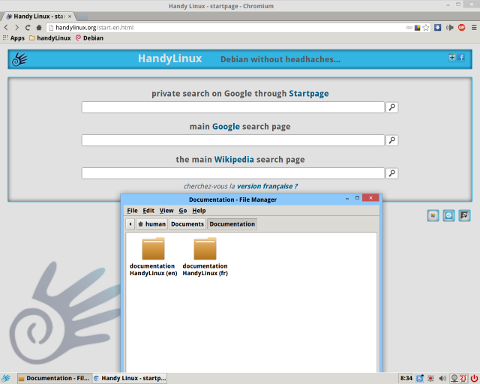480x384 pixels.
Task: Open the Chromium home page button
Action: tap(39, 28)
